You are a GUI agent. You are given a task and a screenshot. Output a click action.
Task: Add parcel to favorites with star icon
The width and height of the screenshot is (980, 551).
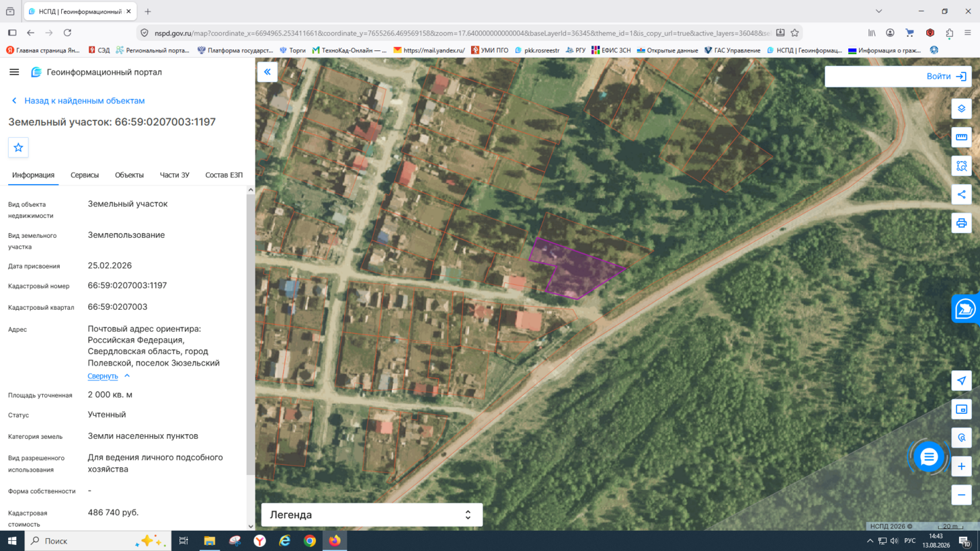[x=18, y=148]
